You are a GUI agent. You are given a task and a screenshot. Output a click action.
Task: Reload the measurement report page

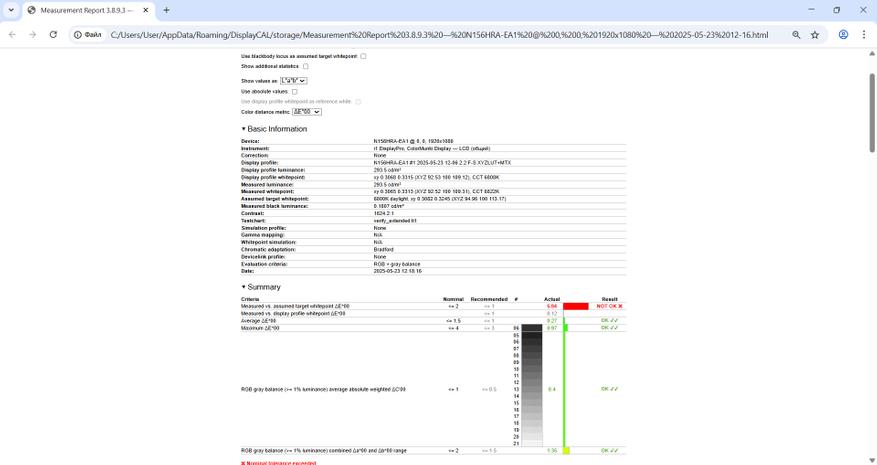(53, 35)
